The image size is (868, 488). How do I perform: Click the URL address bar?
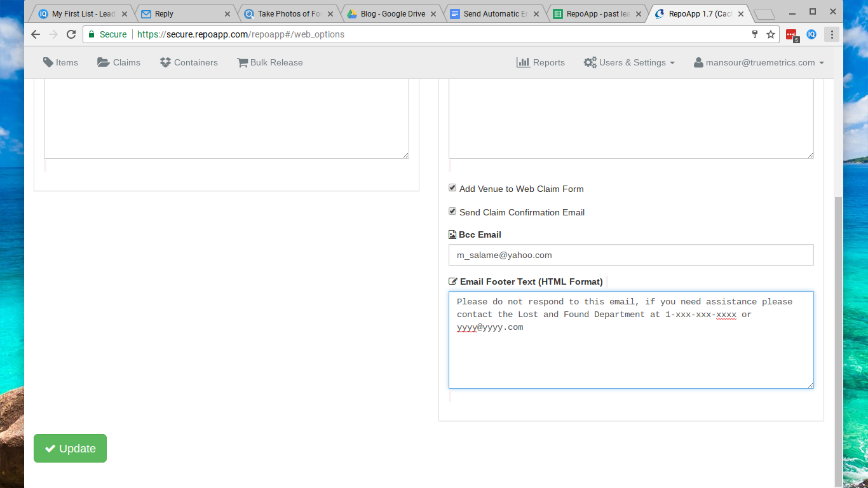[432, 34]
